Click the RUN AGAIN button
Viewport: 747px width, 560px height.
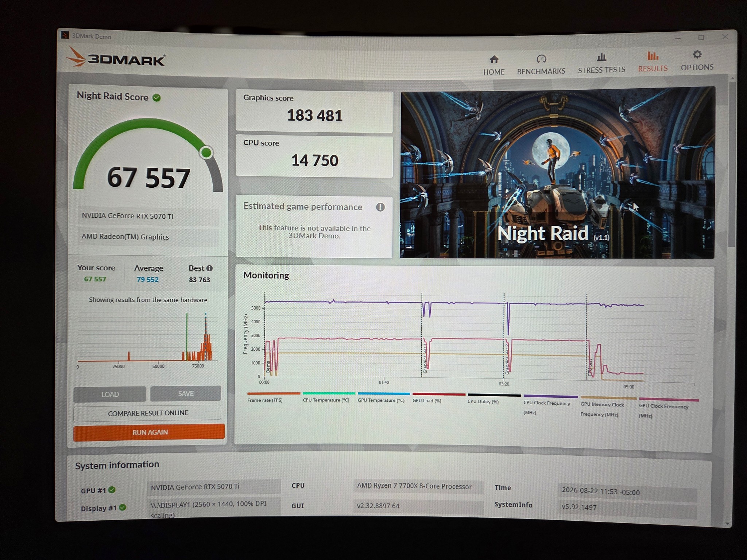click(x=149, y=432)
